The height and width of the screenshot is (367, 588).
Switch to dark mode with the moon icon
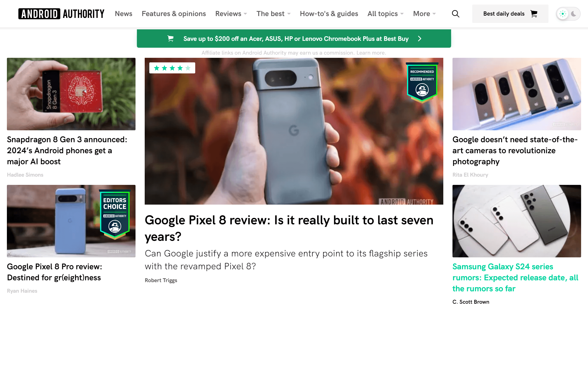(x=574, y=14)
